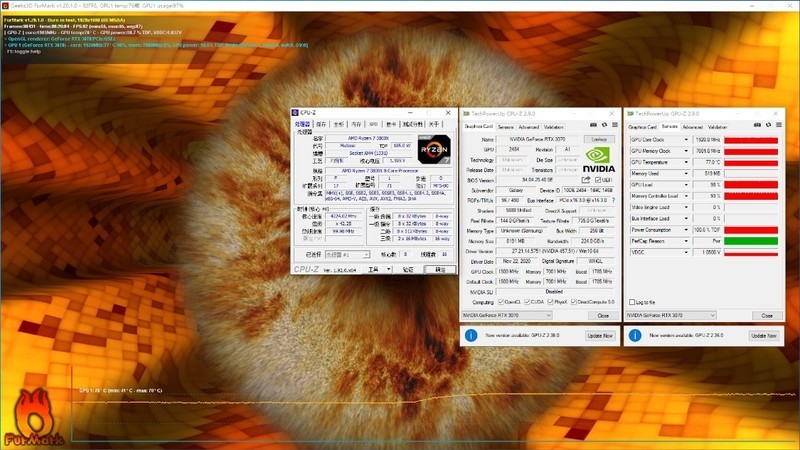This screenshot has height=450, width=800.
Task: Click refresh icon in GPU-Z Graphics Card window
Action: [x=605, y=125]
